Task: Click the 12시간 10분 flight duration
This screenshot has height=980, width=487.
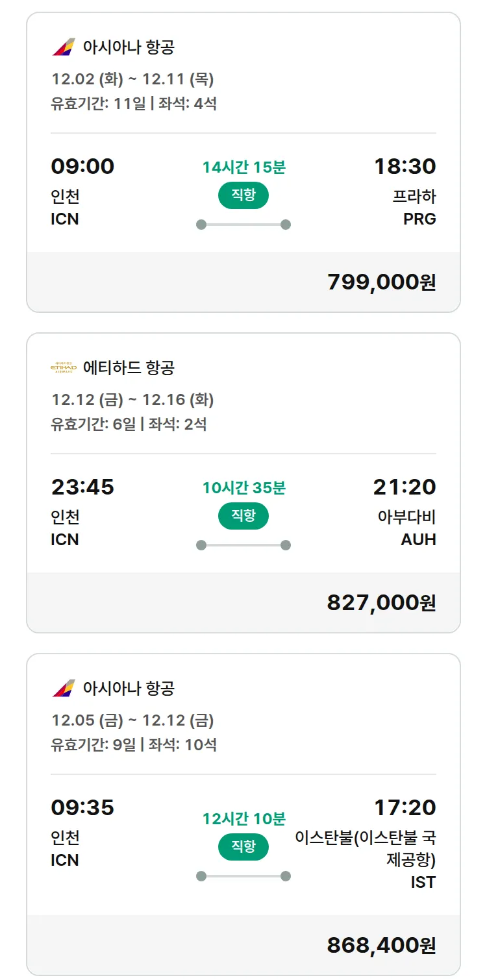Action: point(243,818)
